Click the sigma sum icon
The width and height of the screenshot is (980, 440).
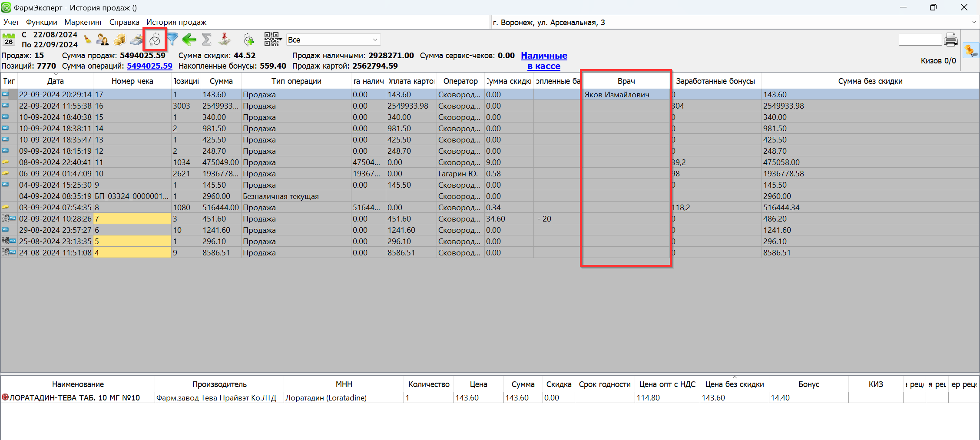(207, 40)
